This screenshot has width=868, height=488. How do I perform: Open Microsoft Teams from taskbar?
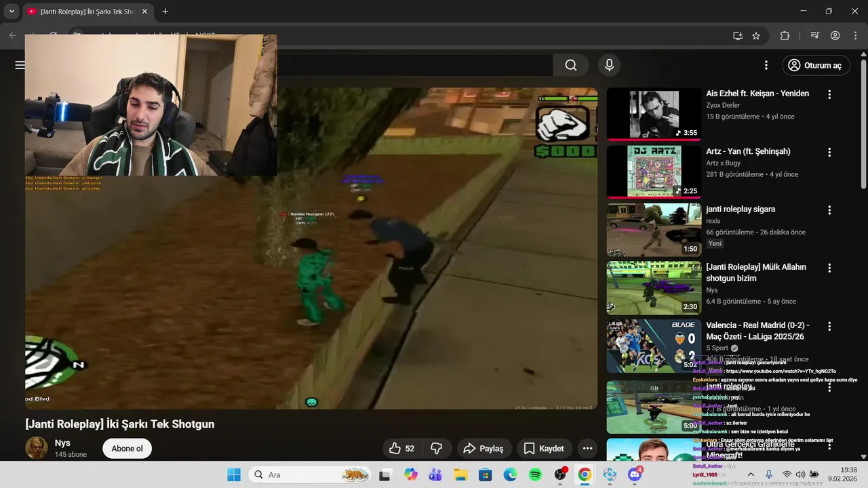tap(435, 474)
